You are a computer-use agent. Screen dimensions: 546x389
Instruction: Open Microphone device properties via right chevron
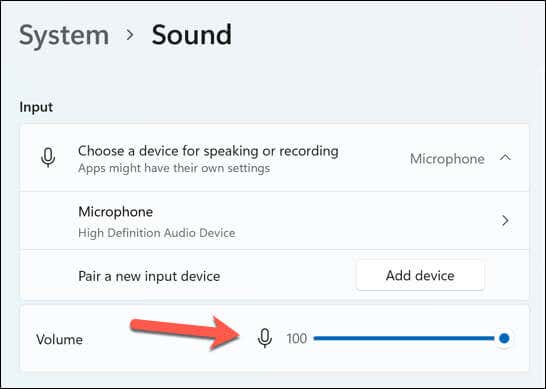coord(505,220)
